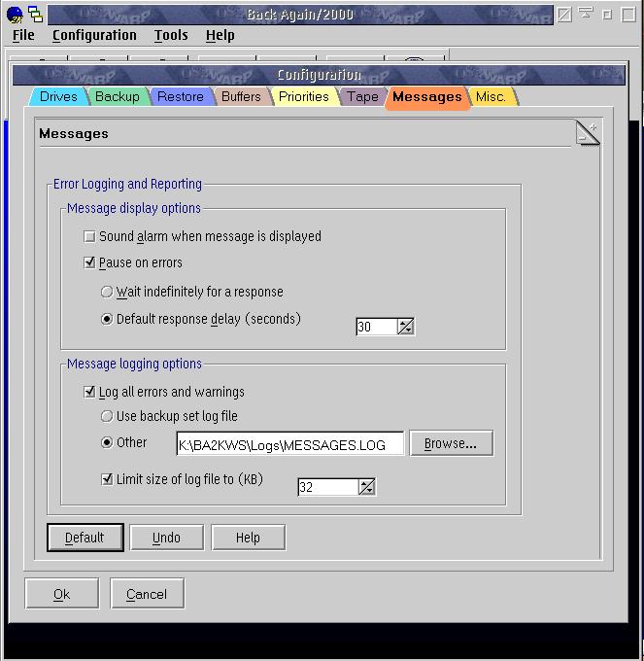
Task: Click the Undo button
Action: pyautogui.click(x=166, y=538)
